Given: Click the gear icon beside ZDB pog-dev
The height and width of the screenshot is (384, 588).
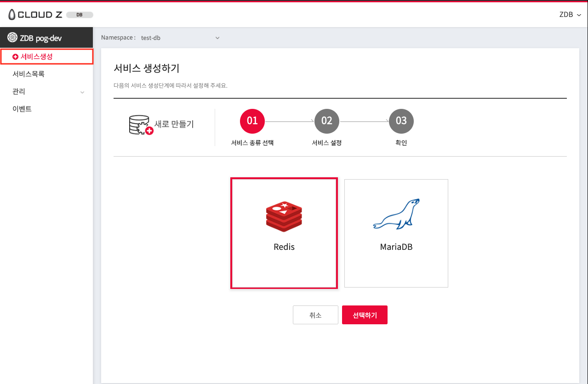Looking at the screenshot, I should (12, 38).
